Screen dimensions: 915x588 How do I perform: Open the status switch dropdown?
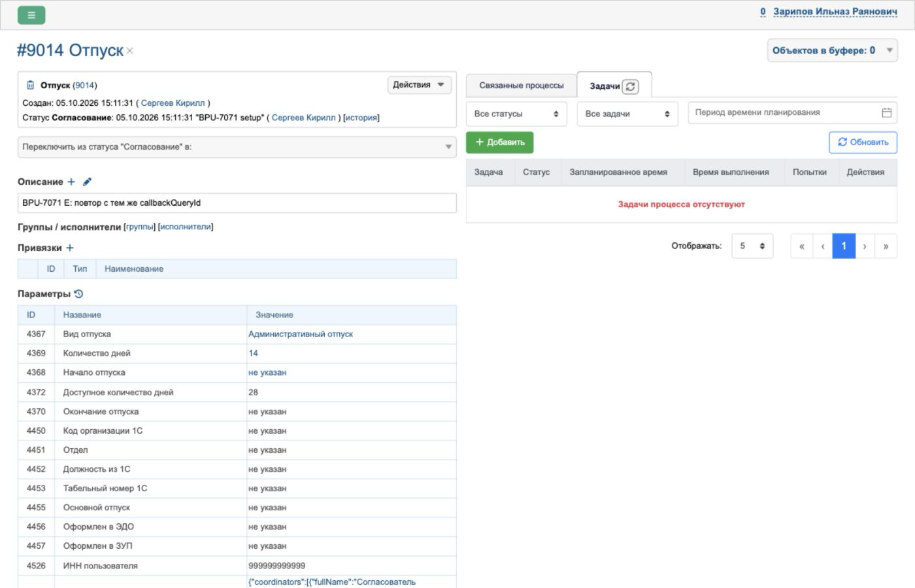coord(237,147)
